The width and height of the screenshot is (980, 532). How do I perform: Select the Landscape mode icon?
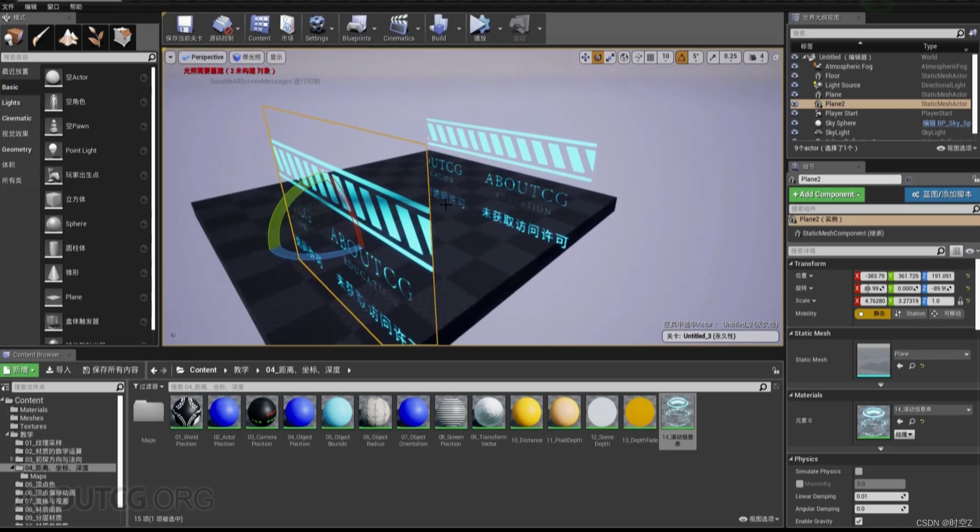click(68, 37)
